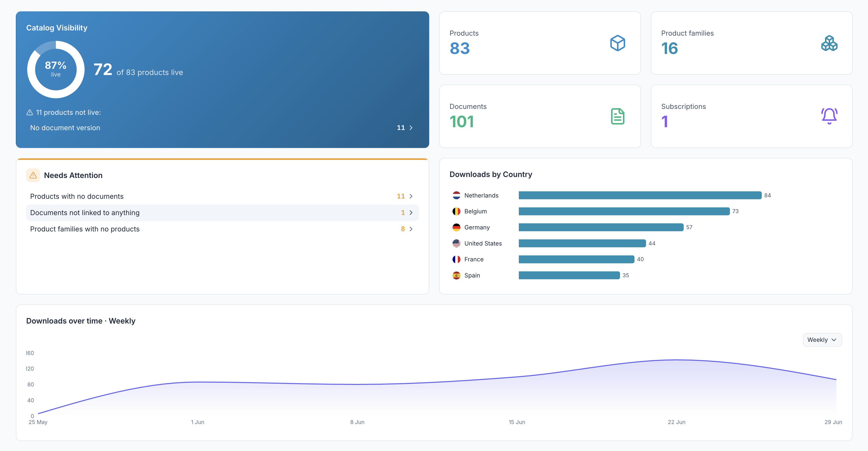Screen dimensions: 868x451
Task: Click the Spain flag icon
Action: (456, 275)
